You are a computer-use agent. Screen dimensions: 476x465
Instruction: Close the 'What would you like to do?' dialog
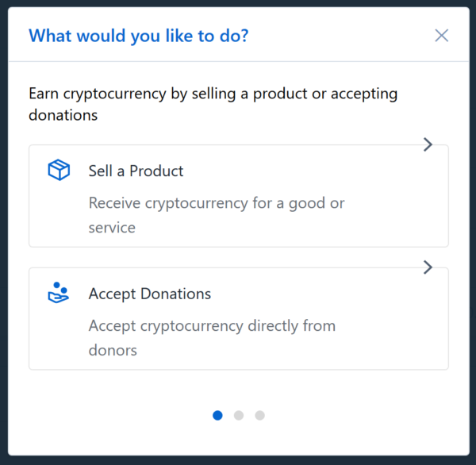tap(441, 36)
